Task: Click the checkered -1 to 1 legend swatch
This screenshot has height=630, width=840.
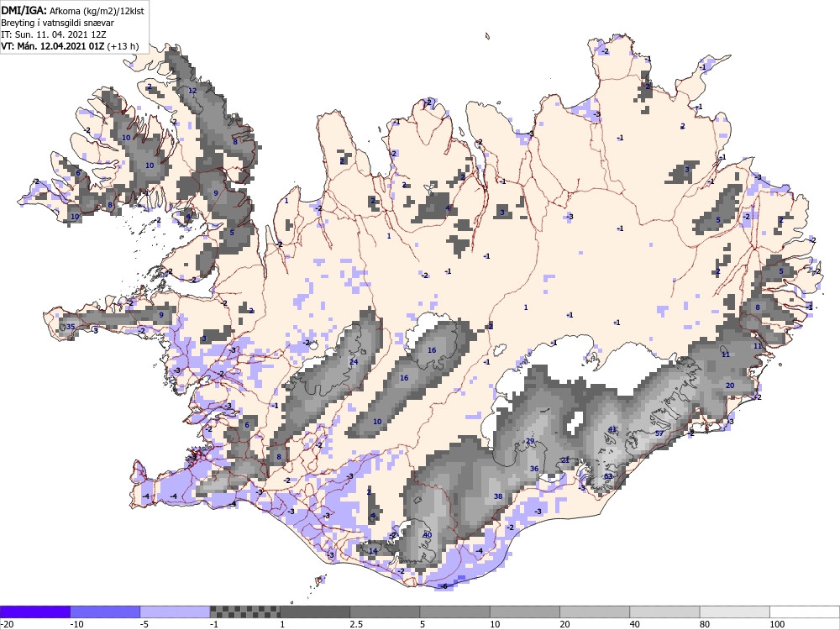Action: [x=244, y=612]
